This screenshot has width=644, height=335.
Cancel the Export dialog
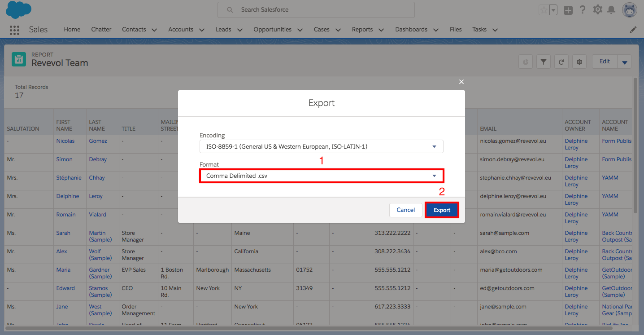point(406,210)
